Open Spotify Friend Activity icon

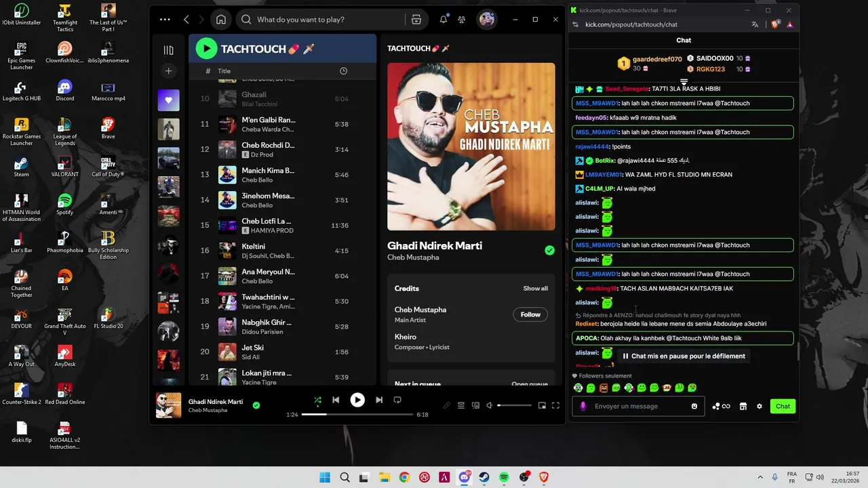[x=462, y=20]
